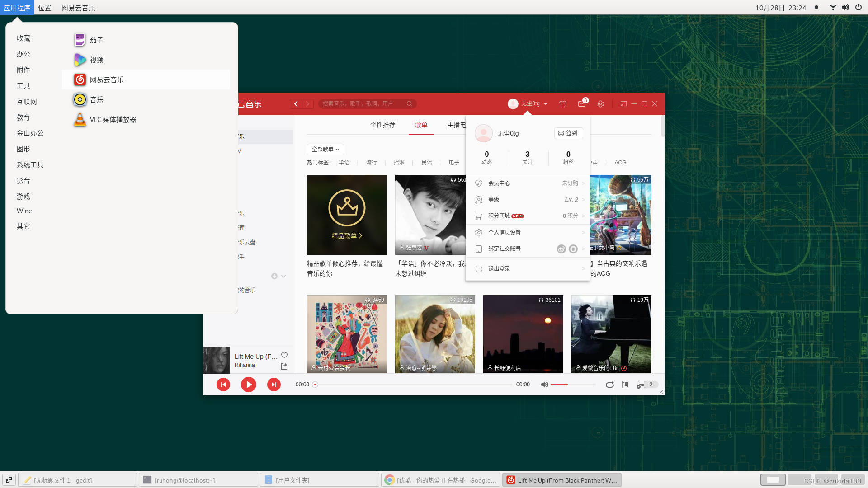Toggle the loop playback mode icon
This screenshot has width=868, height=488.
tap(610, 385)
